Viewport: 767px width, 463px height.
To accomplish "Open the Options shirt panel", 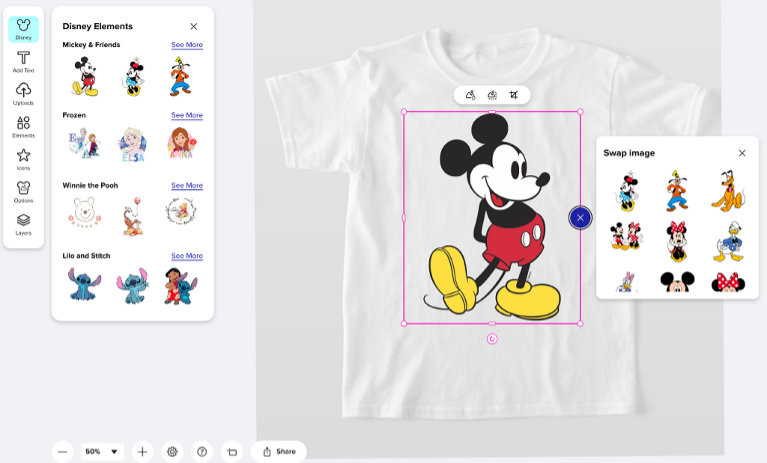I will 23,192.
